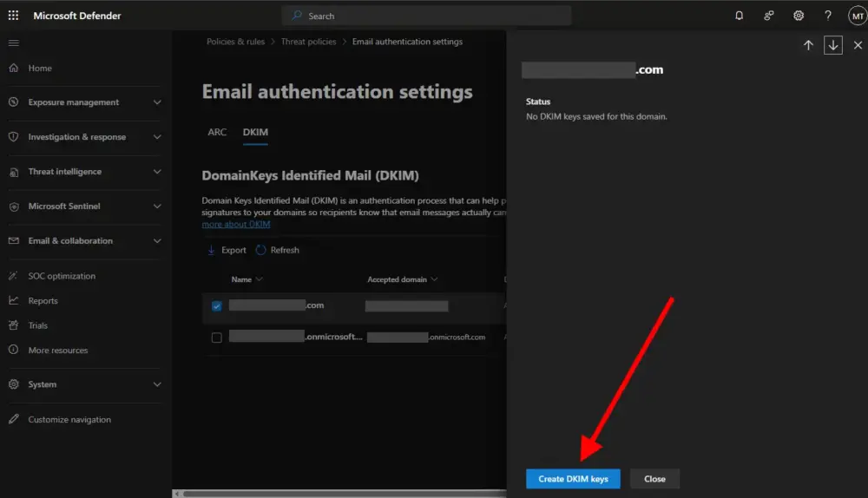Click Email authentication settings breadcrumb

tap(407, 42)
